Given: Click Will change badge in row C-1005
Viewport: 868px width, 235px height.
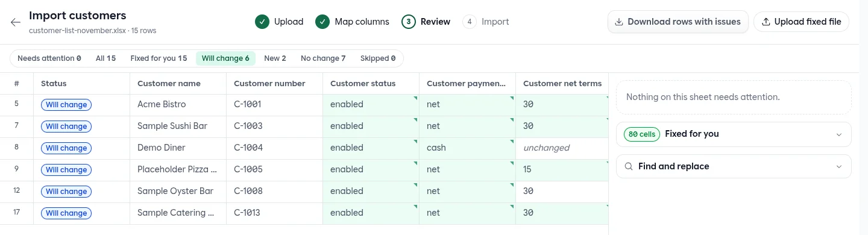Looking at the screenshot, I should coord(66,170).
